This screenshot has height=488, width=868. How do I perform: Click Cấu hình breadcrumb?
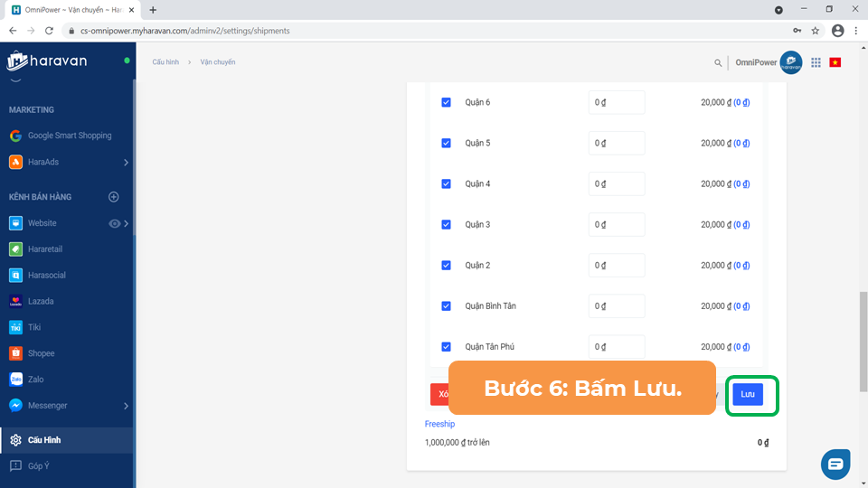tap(165, 62)
